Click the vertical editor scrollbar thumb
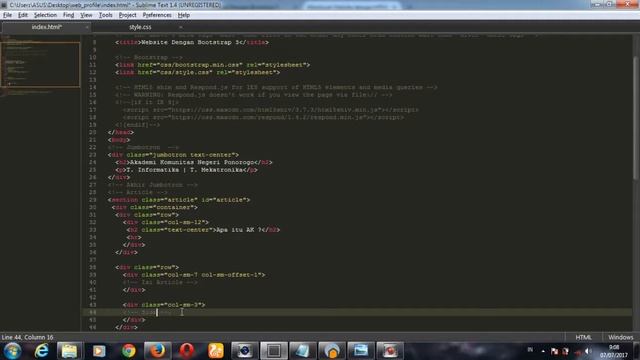Viewport: 640px width, 360px height. pyautogui.click(x=635, y=118)
